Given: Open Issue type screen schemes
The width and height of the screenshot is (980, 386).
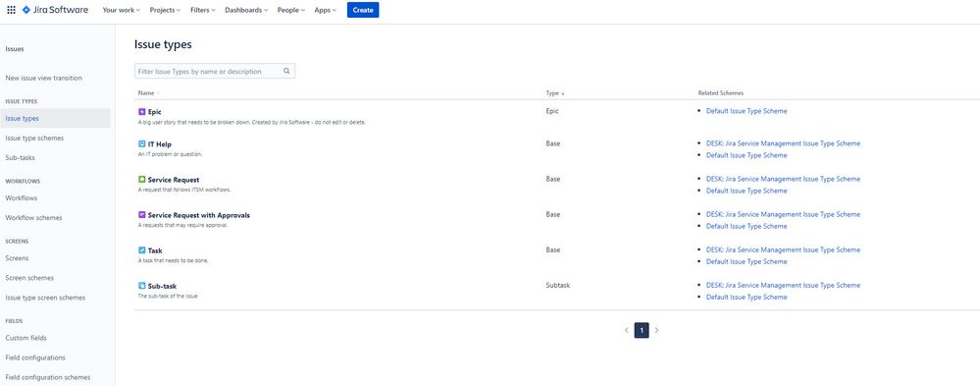Looking at the screenshot, I should 45,299.
